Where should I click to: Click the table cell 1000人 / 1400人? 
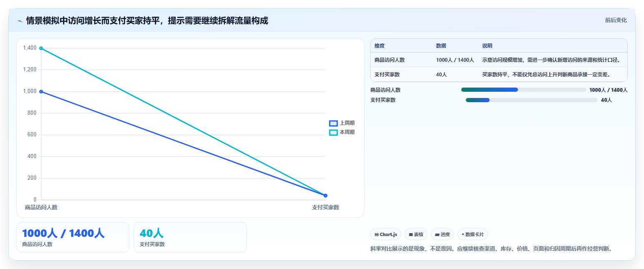pos(455,60)
